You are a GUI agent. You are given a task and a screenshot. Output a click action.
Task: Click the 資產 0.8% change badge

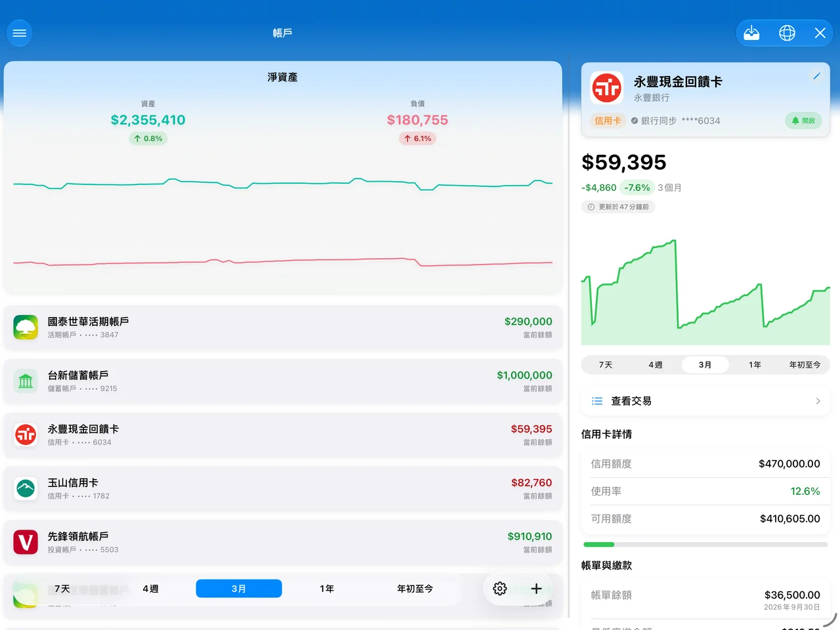click(148, 138)
